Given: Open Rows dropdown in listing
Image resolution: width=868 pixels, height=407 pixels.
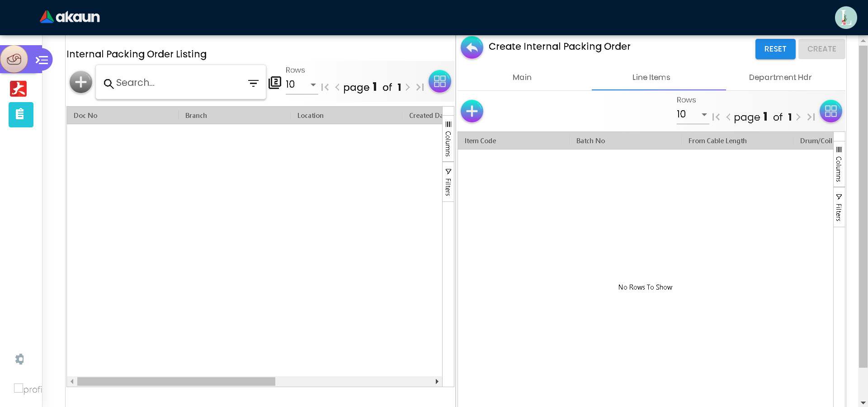Looking at the screenshot, I should tap(302, 84).
